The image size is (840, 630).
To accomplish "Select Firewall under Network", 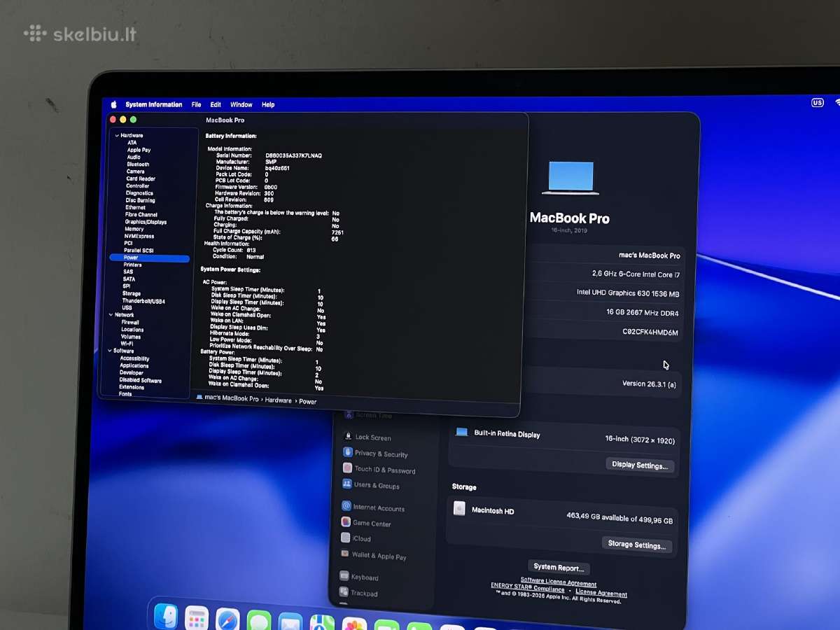I will [x=130, y=323].
